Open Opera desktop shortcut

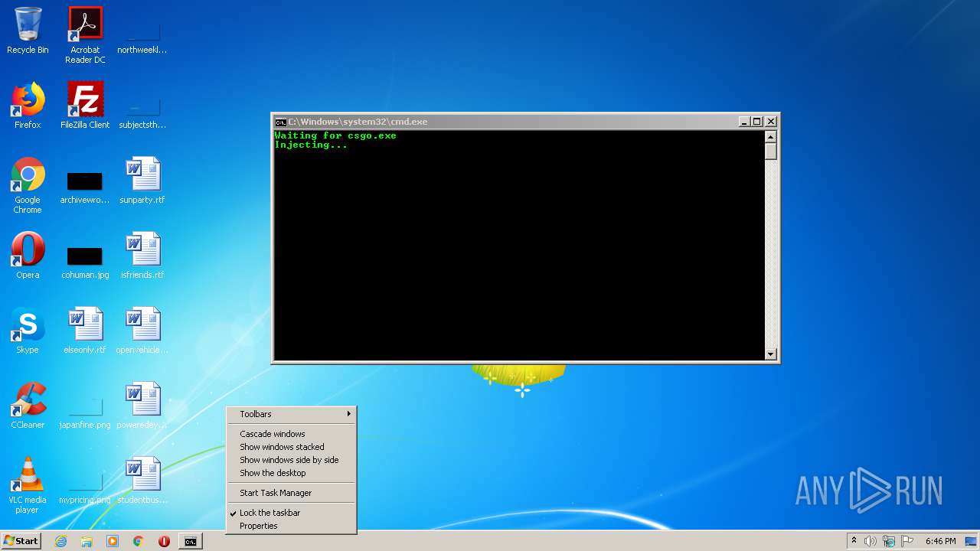(x=28, y=256)
